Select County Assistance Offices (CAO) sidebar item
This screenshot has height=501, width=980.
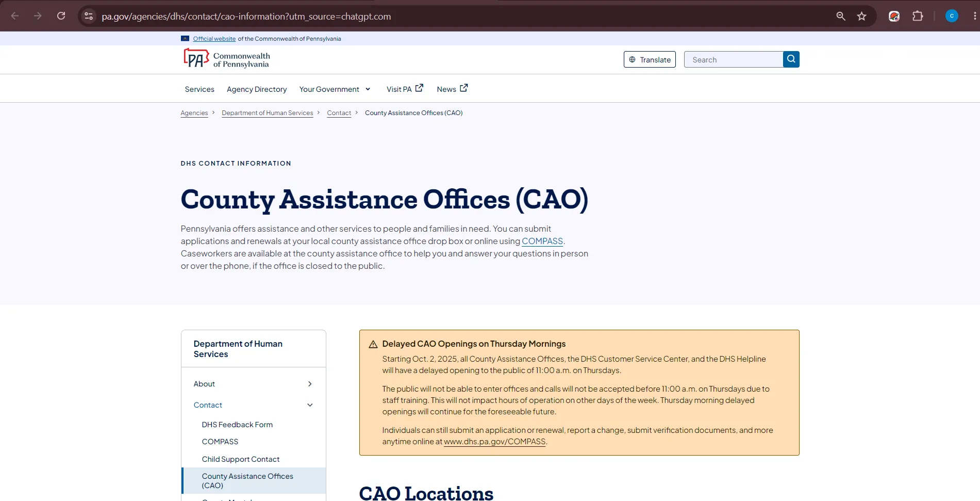point(253,480)
